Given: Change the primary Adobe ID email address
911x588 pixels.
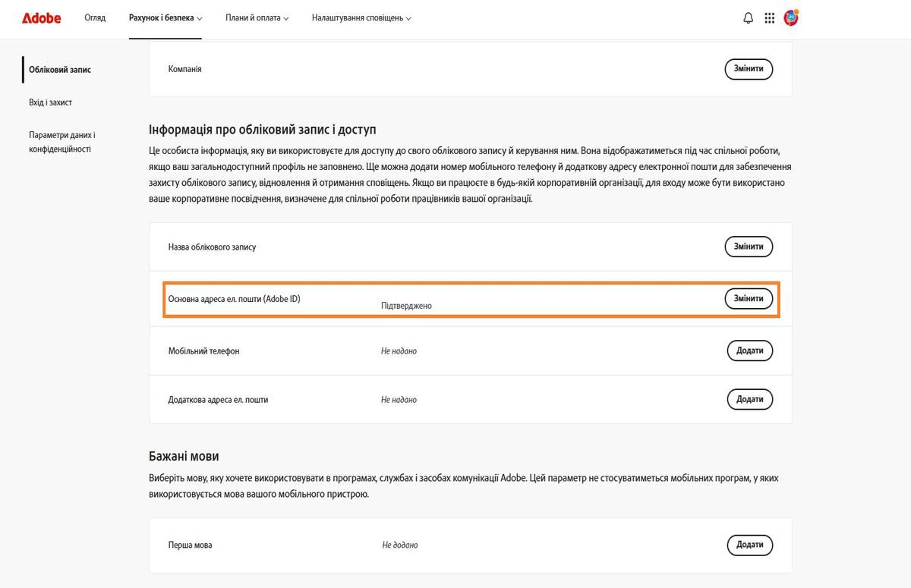Looking at the screenshot, I should pyautogui.click(x=749, y=298).
